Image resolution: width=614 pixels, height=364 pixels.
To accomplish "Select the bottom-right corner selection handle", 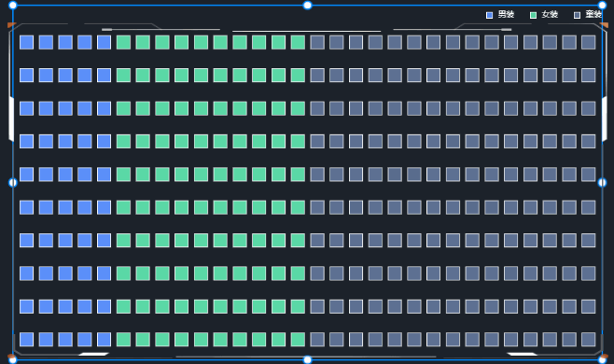I will (x=602, y=359).
